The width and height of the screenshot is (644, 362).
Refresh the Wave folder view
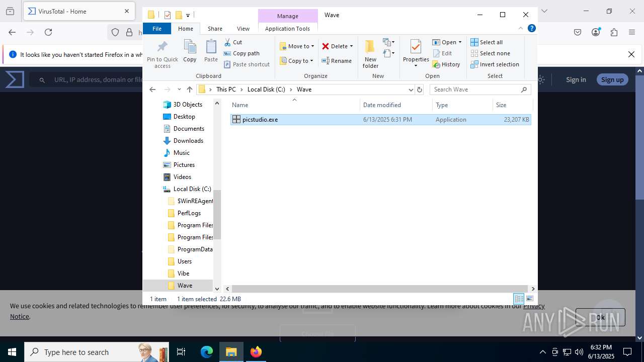(420, 89)
